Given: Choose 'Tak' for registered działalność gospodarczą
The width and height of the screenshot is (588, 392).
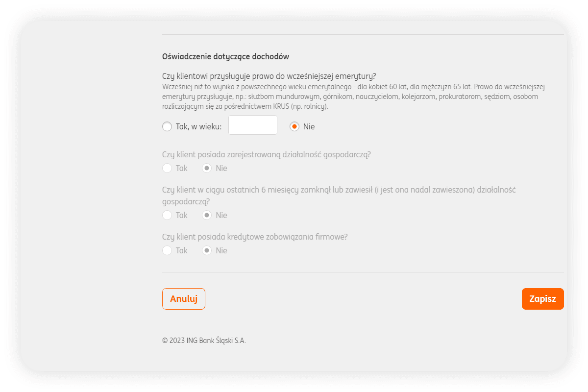Looking at the screenshot, I should (167, 168).
